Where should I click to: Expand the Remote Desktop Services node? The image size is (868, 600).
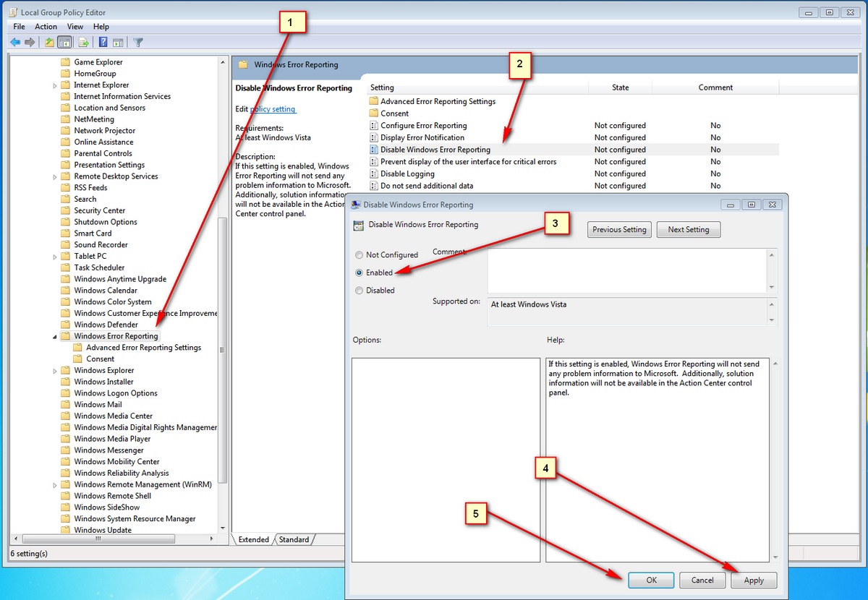point(56,176)
